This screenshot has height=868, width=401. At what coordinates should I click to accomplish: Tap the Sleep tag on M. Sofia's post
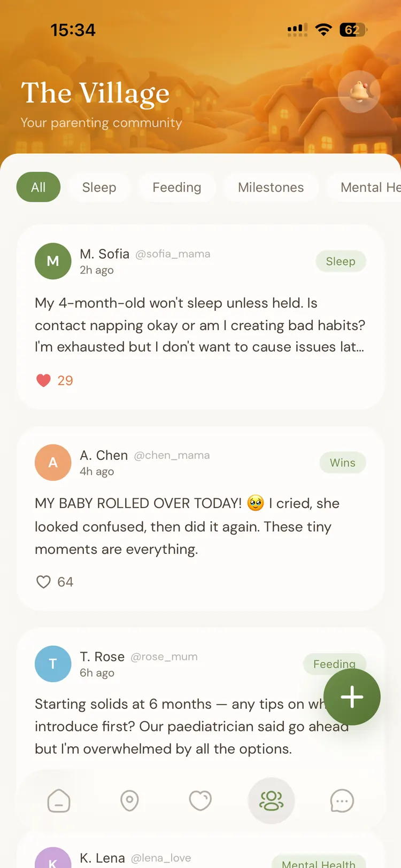point(341,261)
